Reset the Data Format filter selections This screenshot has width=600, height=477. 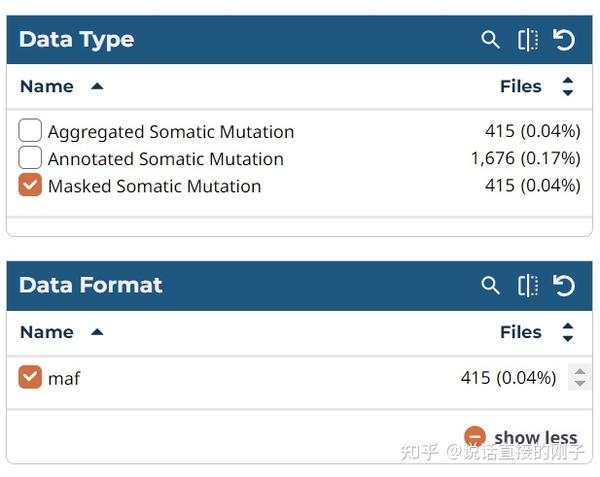pos(564,286)
